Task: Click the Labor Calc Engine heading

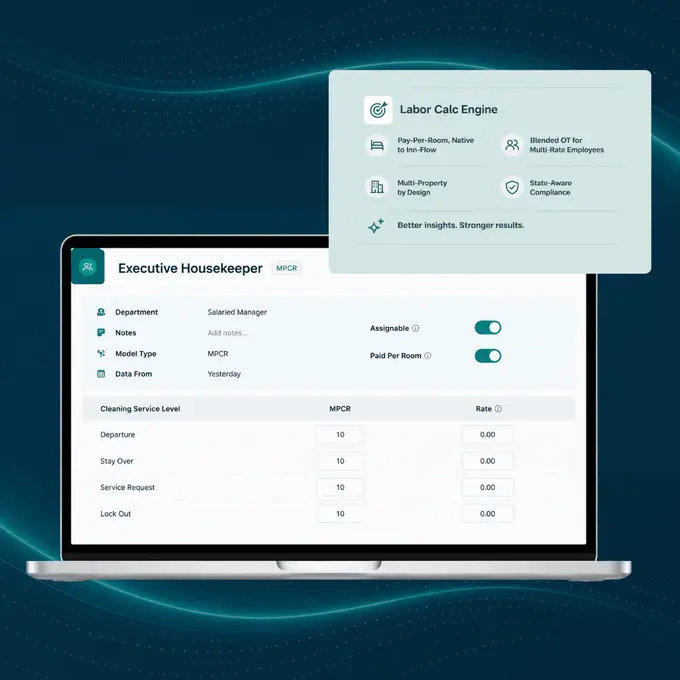Action: 448,109
